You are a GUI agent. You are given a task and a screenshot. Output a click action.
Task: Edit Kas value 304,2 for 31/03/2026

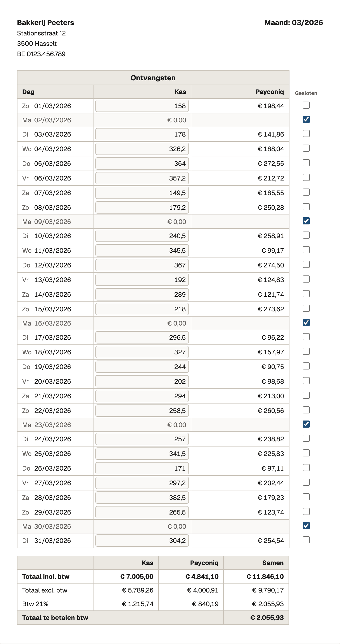[142, 541]
